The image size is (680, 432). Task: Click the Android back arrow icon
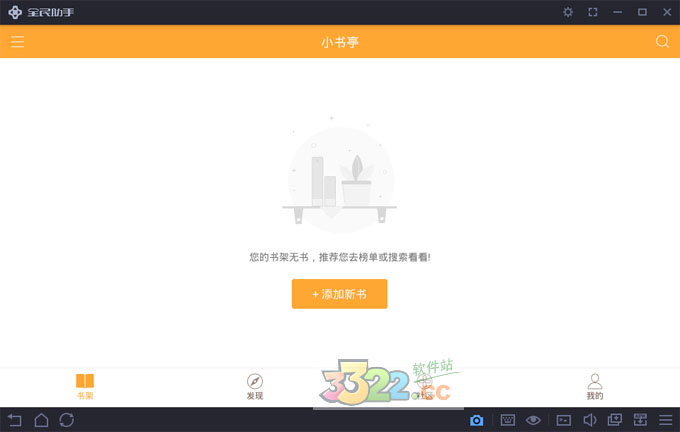click(x=15, y=420)
